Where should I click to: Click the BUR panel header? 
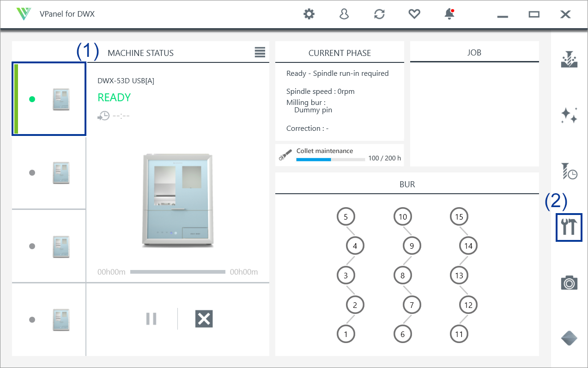[407, 184]
